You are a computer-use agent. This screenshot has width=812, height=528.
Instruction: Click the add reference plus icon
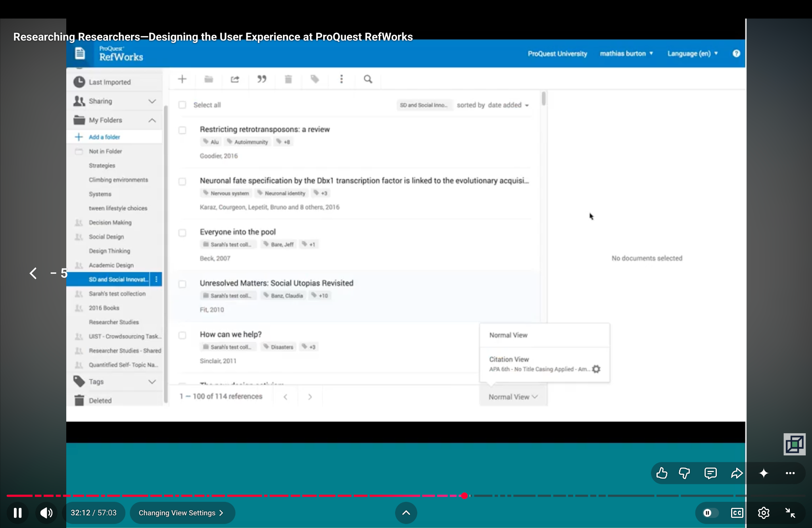tap(182, 79)
